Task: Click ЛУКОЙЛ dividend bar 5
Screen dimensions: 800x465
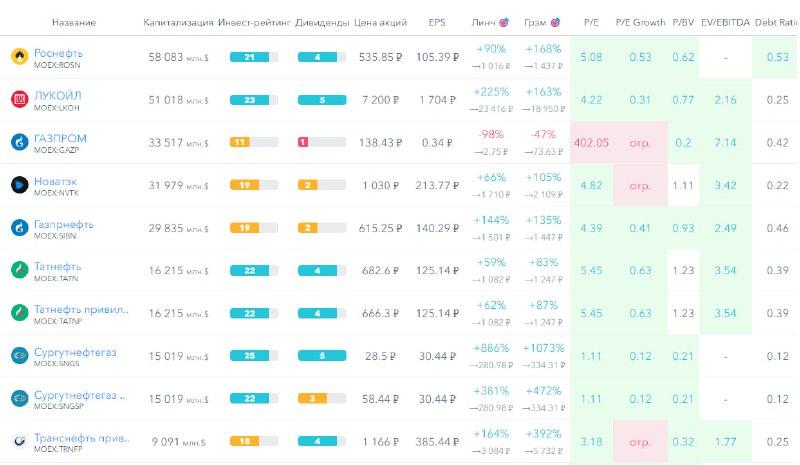Action: (x=322, y=100)
